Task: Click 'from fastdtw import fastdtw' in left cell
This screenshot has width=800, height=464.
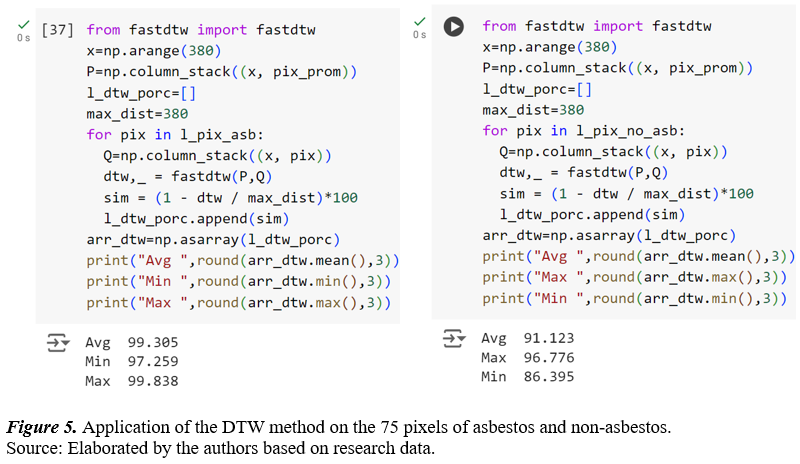Action: click(x=201, y=30)
